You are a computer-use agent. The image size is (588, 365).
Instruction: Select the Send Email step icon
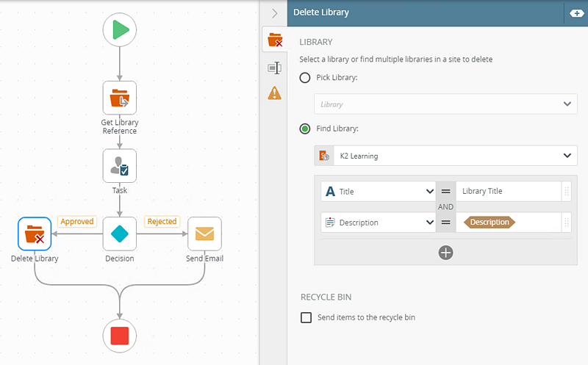tap(204, 234)
